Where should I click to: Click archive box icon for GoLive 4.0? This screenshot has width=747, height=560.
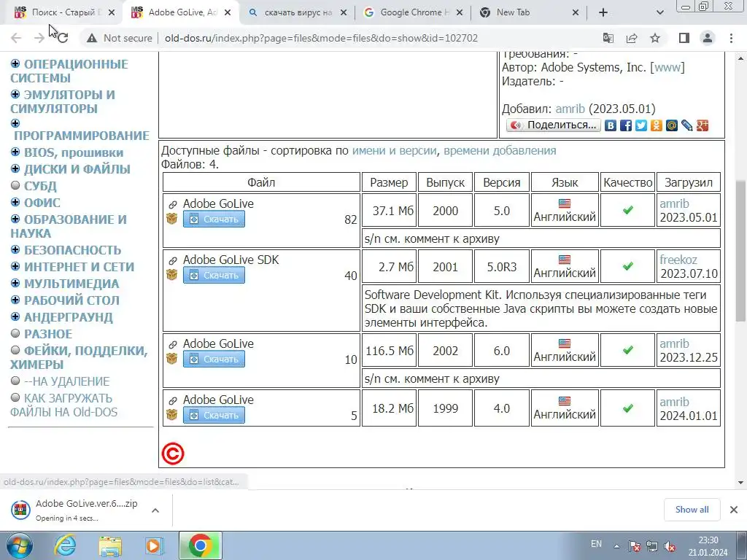point(172,415)
